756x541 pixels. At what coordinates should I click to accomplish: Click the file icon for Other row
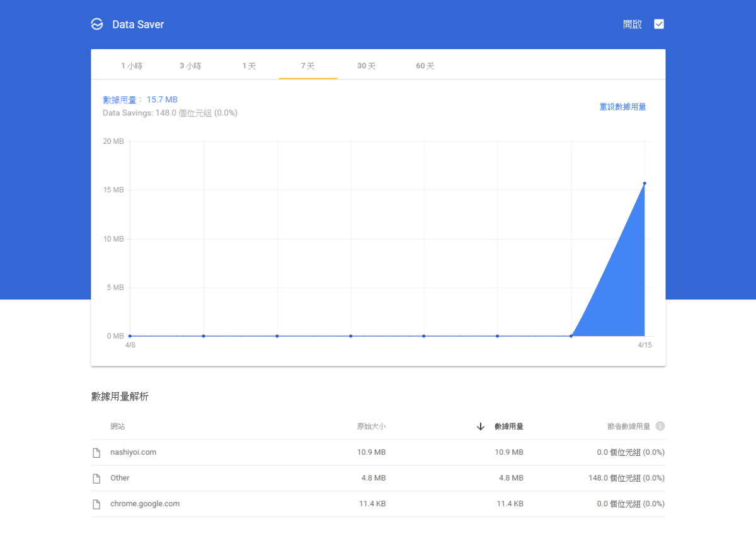click(96, 479)
